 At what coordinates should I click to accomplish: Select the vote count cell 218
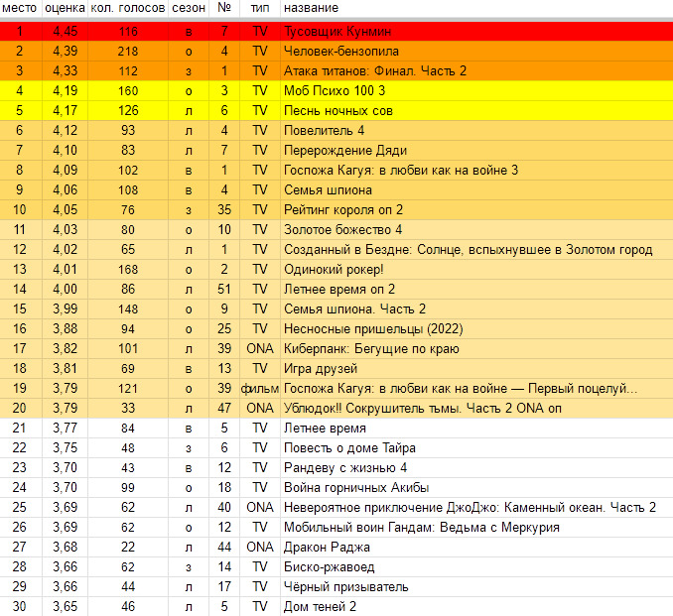128,51
